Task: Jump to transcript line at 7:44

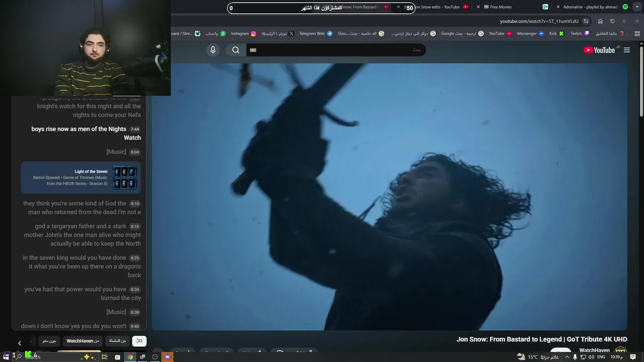Action: pyautogui.click(x=86, y=133)
